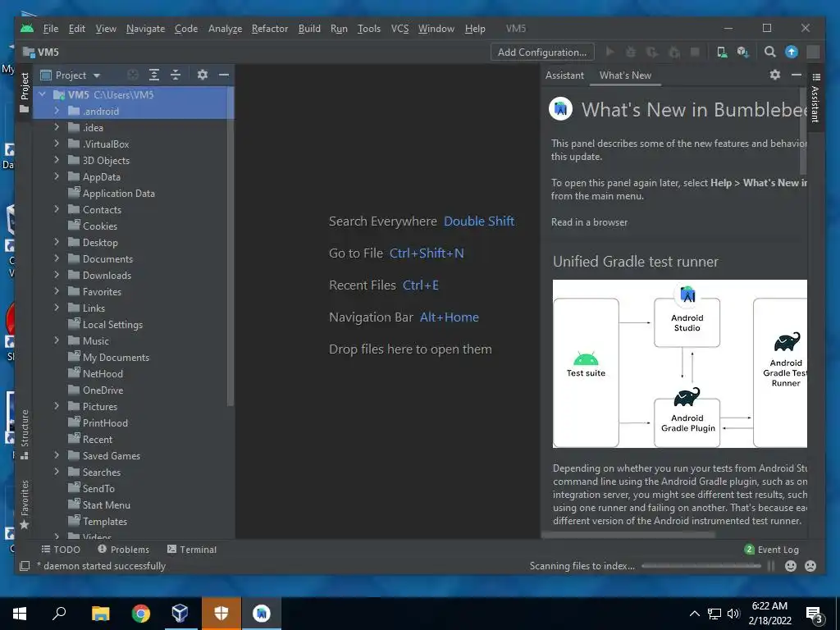The image size is (840, 630).
Task: Collapse the VM5 root node
Action: click(x=43, y=94)
